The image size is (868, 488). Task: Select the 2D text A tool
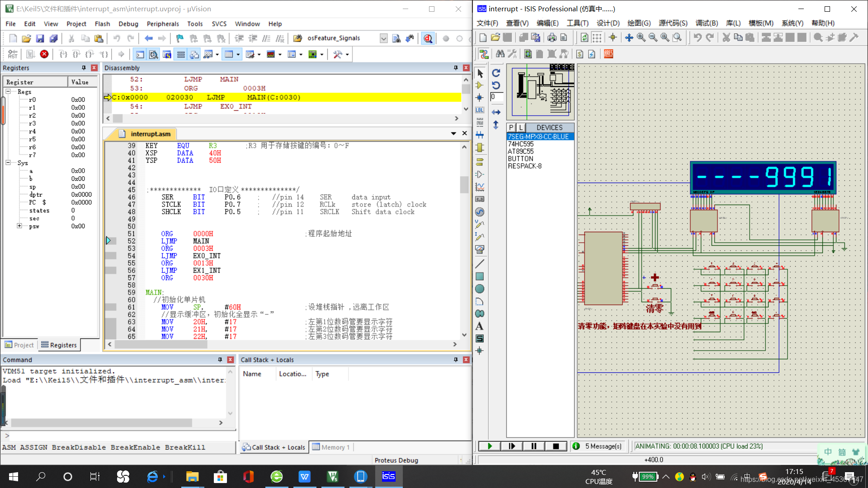480,326
